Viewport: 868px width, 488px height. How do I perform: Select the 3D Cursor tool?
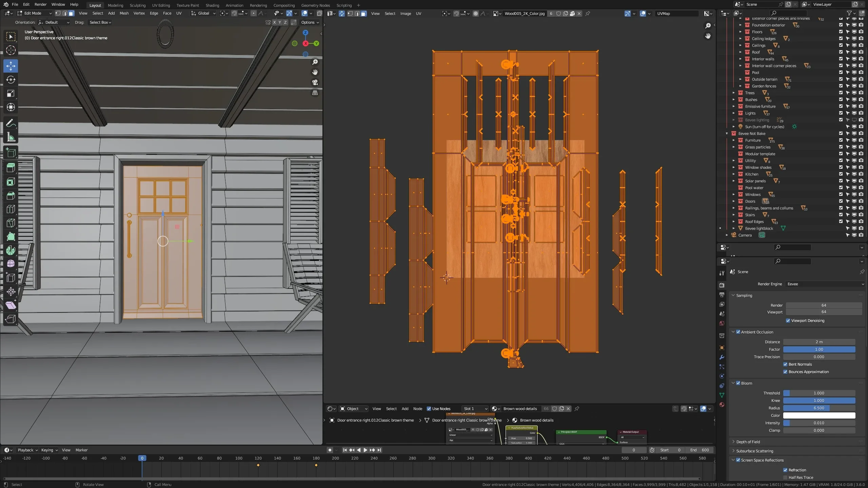coord(11,50)
